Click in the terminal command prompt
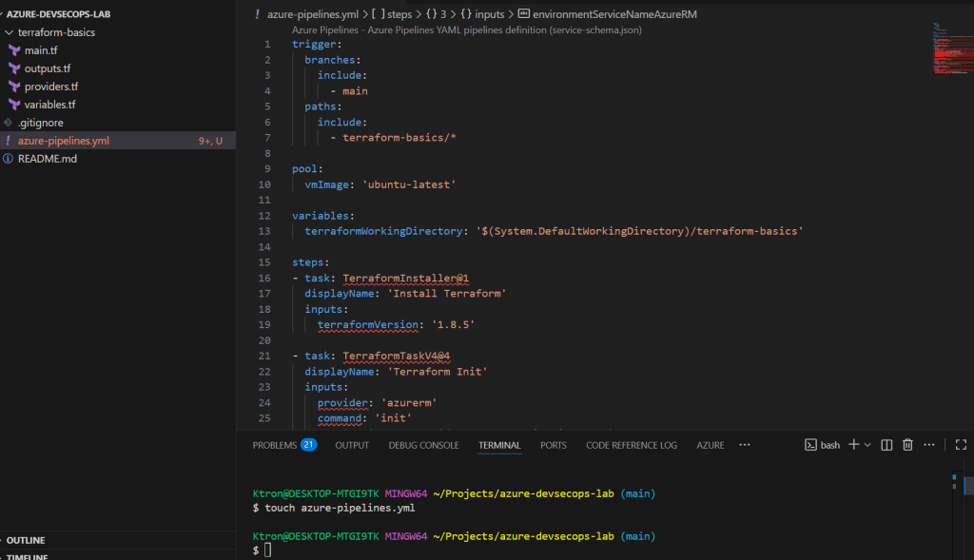974x560 pixels. [268, 550]
